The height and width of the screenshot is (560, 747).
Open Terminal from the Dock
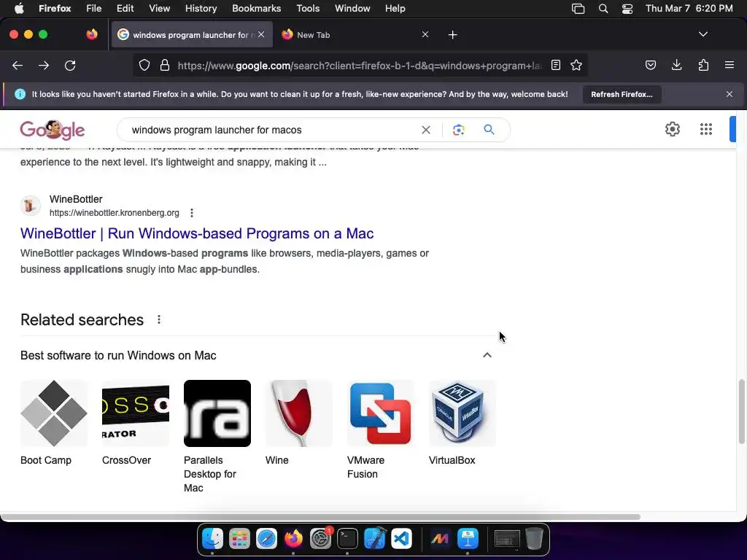[x=347, y=539]
